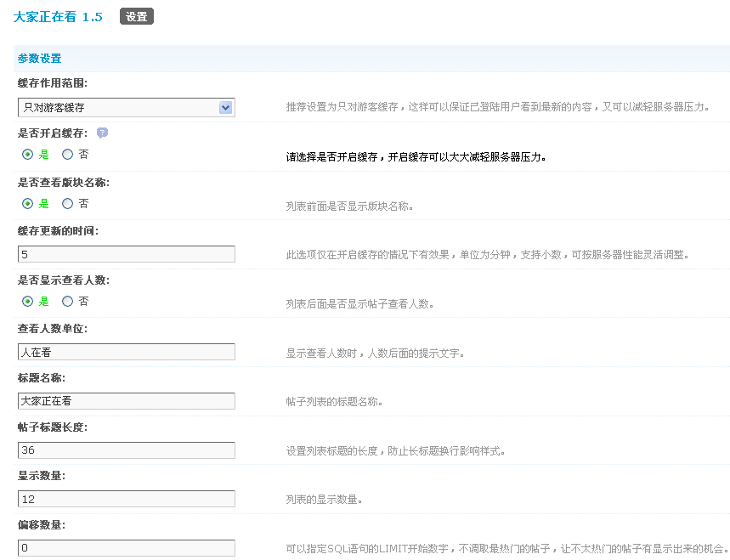The image size is (730, 560).
Task: Focus the 偏移数量 input box
Action: [126, 548]
